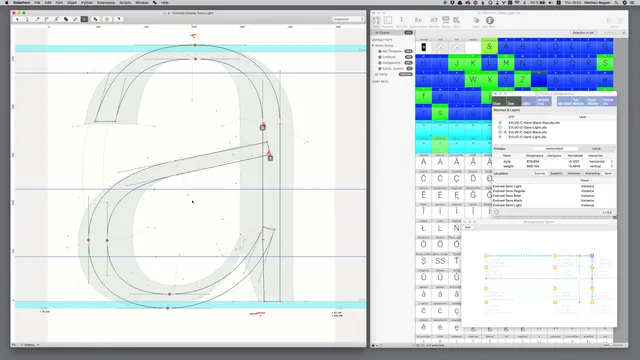Image resolution: width=640 pixels, height=360 pixels.
Task: Click the round F edit-with icon
Action: (x=489, y=20)
